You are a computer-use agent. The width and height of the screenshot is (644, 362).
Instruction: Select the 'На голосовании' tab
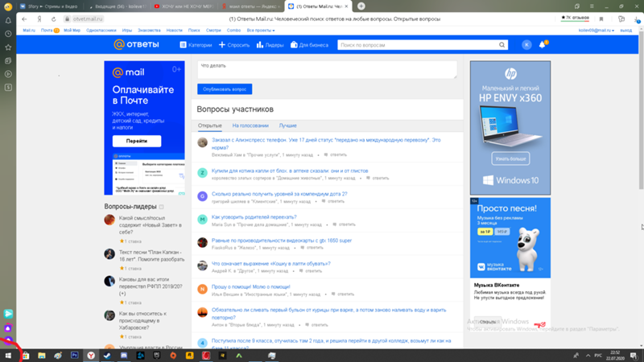pyautogui.click(x=250, y=125)
